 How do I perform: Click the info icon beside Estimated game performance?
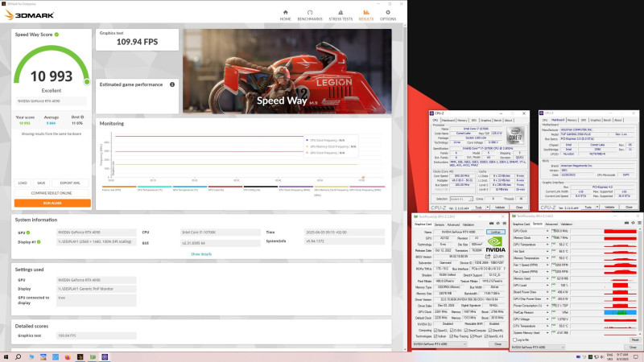(x=172, y=84)
